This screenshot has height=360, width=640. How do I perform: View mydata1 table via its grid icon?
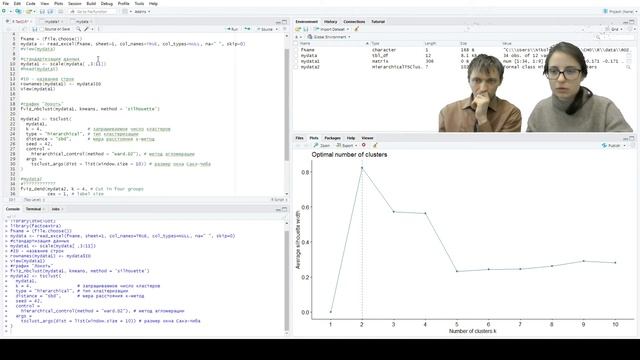click(x=629, y=61)
